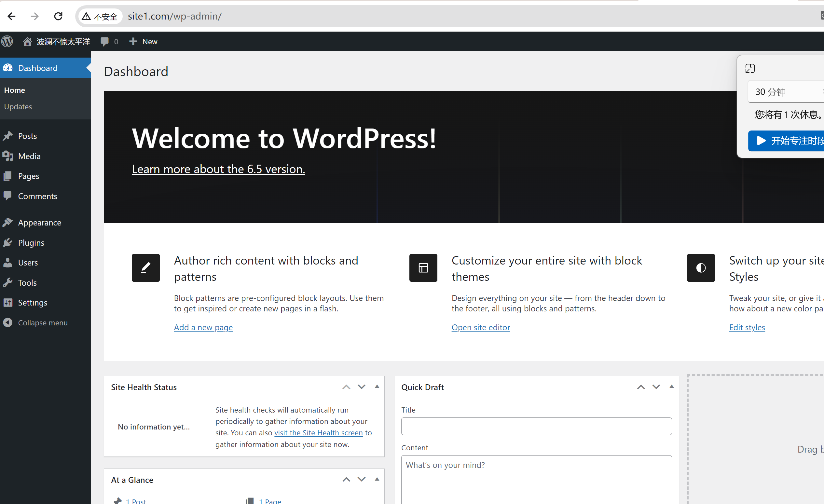Click the pencil icon for block patterns
Screen dimensions: 824x504
click(x=145, y=267)
